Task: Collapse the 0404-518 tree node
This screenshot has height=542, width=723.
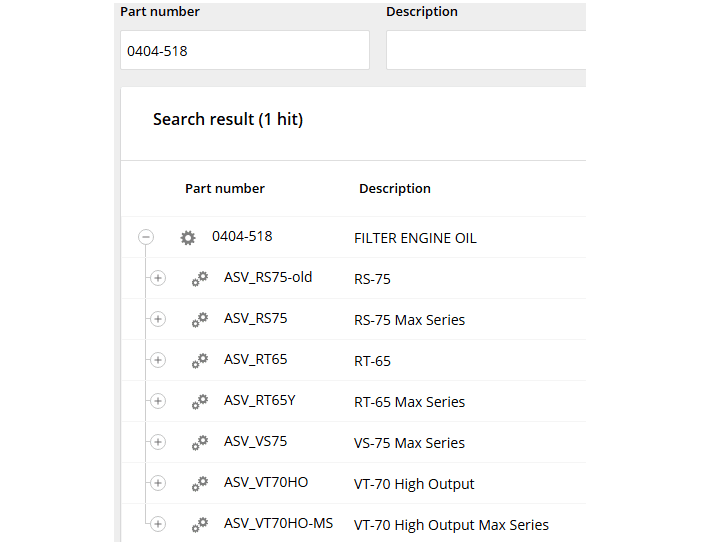Action: (146, 238)
